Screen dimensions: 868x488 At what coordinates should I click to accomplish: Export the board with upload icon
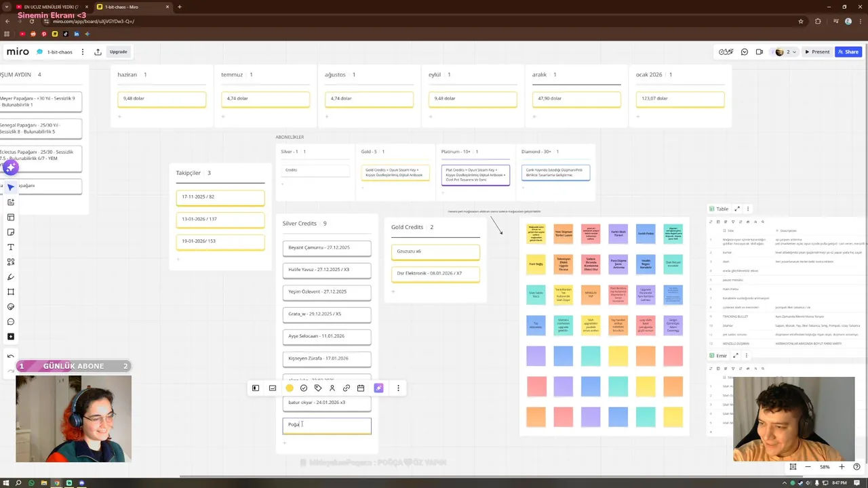click(x=98, y=52)
